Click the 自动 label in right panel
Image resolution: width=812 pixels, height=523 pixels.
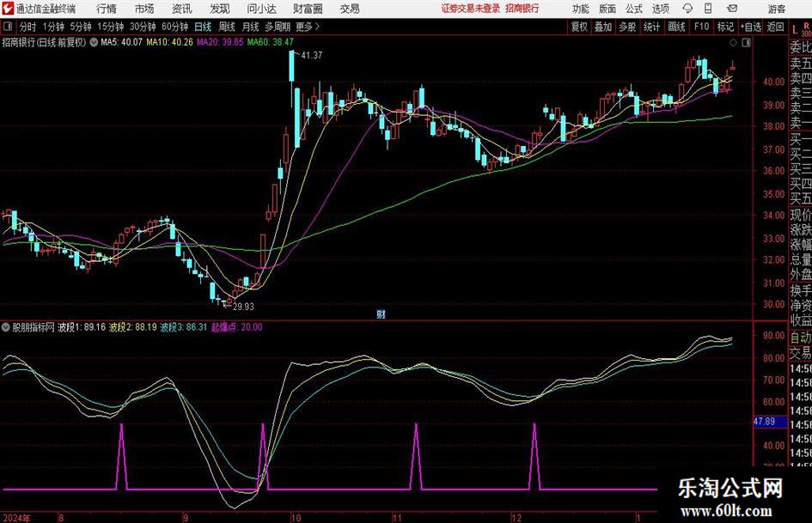(801, 338)
